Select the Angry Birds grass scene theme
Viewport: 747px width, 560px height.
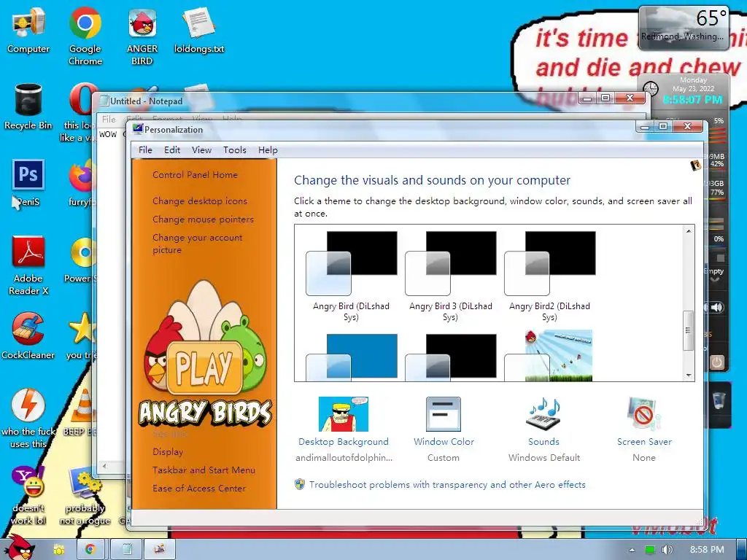pyautogui.click(x=549, y=356)
